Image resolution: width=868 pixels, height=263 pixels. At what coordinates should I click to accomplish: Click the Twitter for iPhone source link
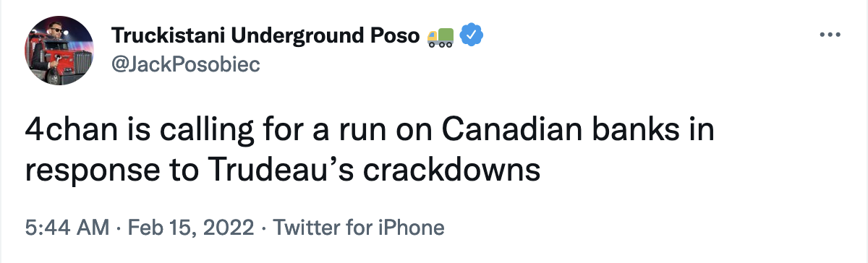click(358, 228)
